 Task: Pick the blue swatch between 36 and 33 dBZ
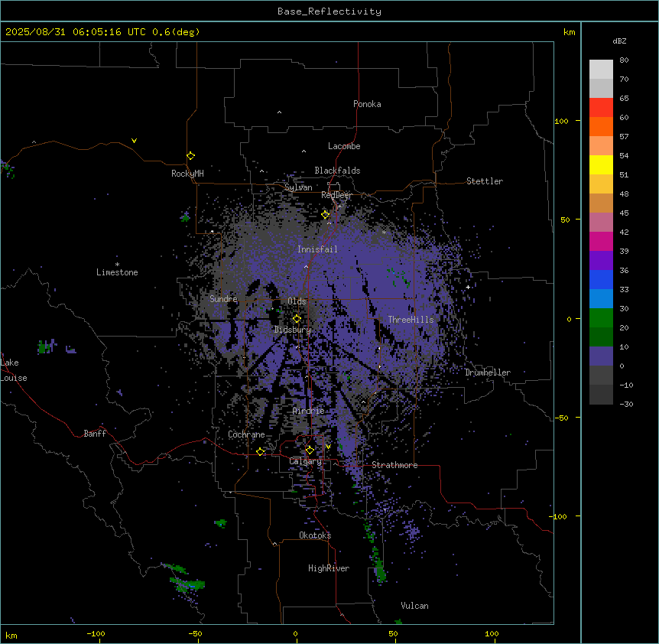pyautogui.click(x=601, y=279)
